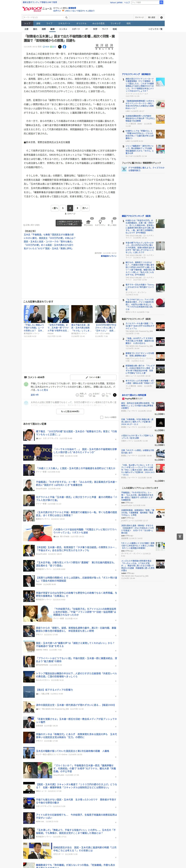Click the Yahoo! JAPAN news logo

(x=37, y=9)
